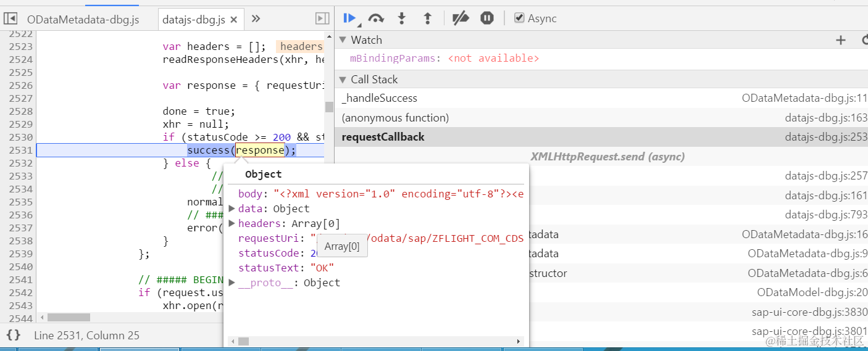Viewport: 868px width, 351px height.
Task: Open ODataMetadata-dbg.js:16 source link
Action: 805,234
